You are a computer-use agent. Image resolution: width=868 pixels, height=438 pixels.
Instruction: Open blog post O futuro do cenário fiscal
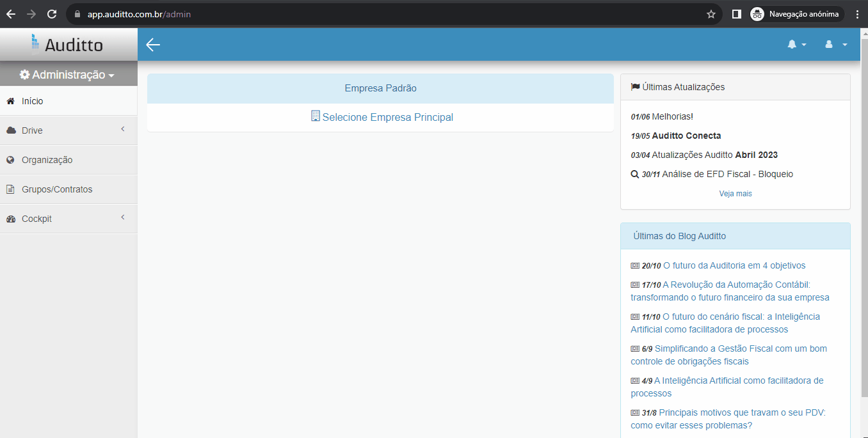(x=725, y=323)
